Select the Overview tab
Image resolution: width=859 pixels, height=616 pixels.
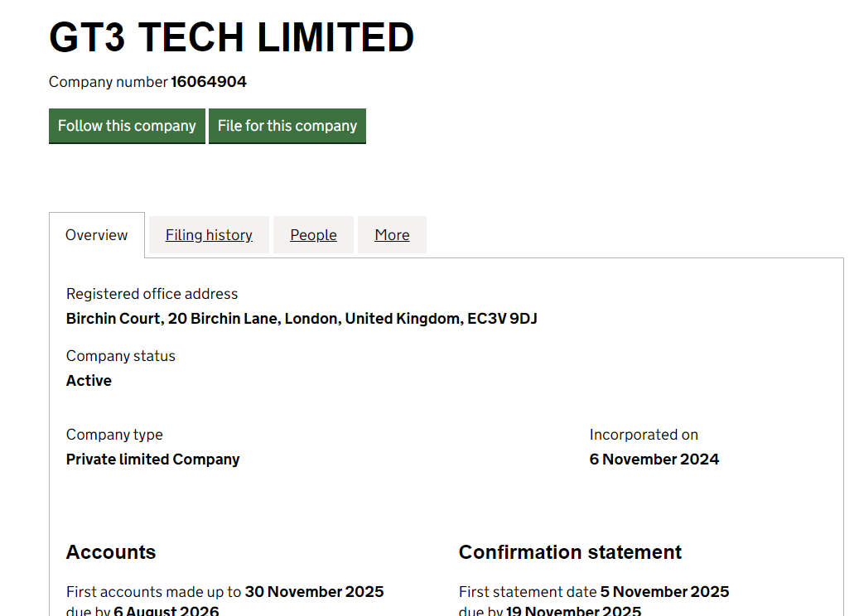(97, 235)
